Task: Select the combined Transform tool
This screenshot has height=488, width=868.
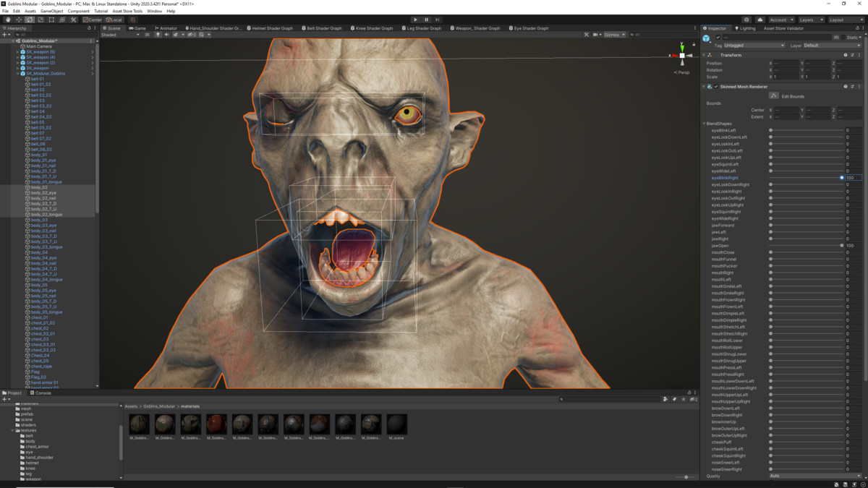Action: coord(62,20)
